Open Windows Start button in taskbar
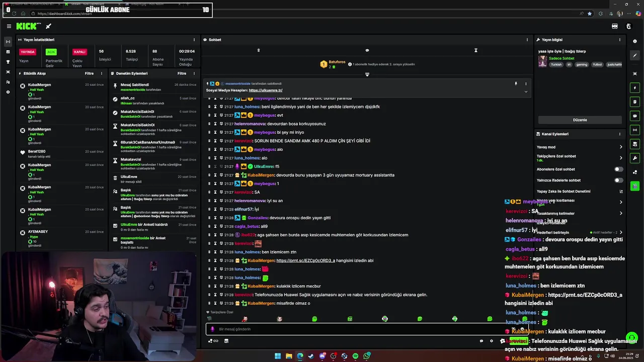This screenshot has height=362, width=644. pos(278,356)
